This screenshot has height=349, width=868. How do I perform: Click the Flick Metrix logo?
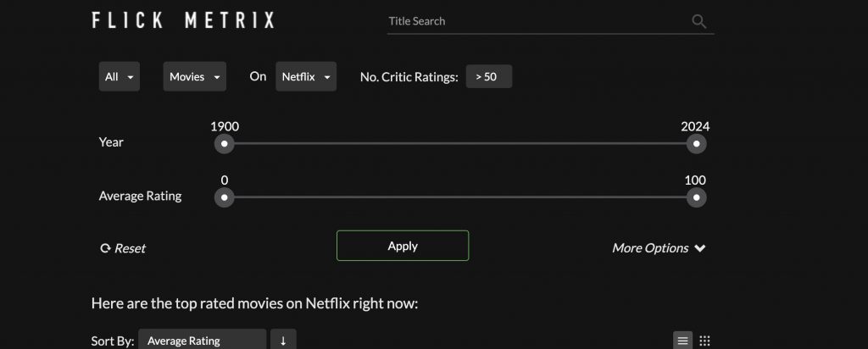pyautogui.click(x=183, y=20)
